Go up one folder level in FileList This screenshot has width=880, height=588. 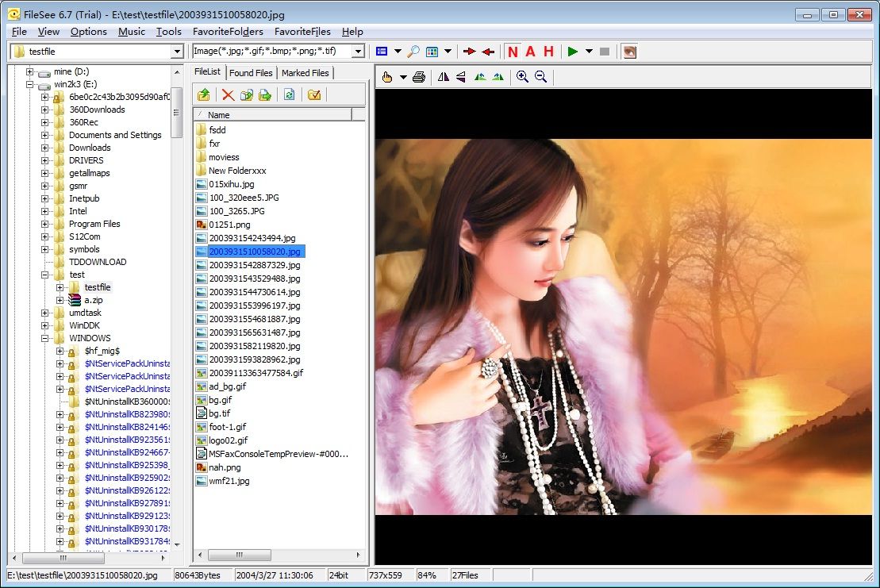204,94
